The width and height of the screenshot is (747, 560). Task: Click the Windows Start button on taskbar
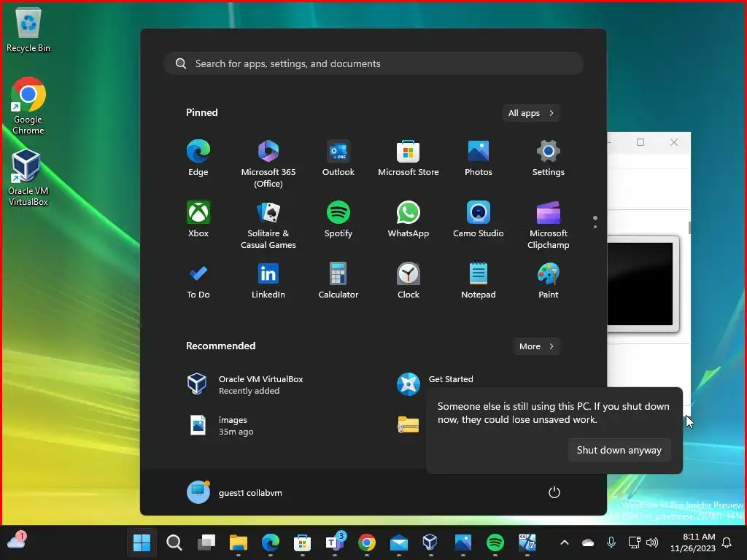coord(142,542)
